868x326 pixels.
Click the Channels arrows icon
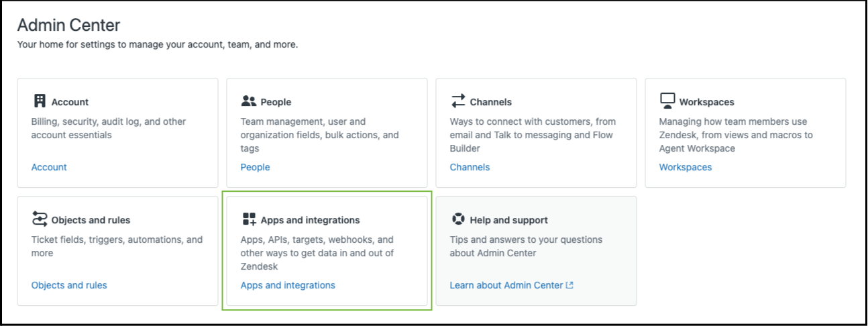[458, 101]
